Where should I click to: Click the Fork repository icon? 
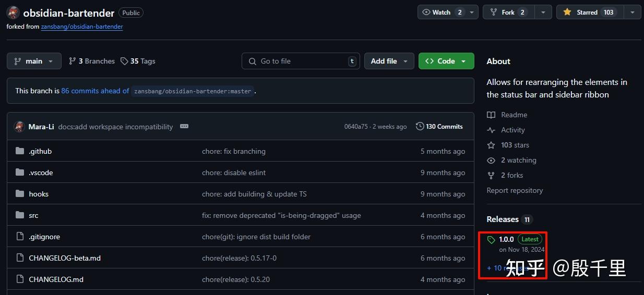[493, 13]
